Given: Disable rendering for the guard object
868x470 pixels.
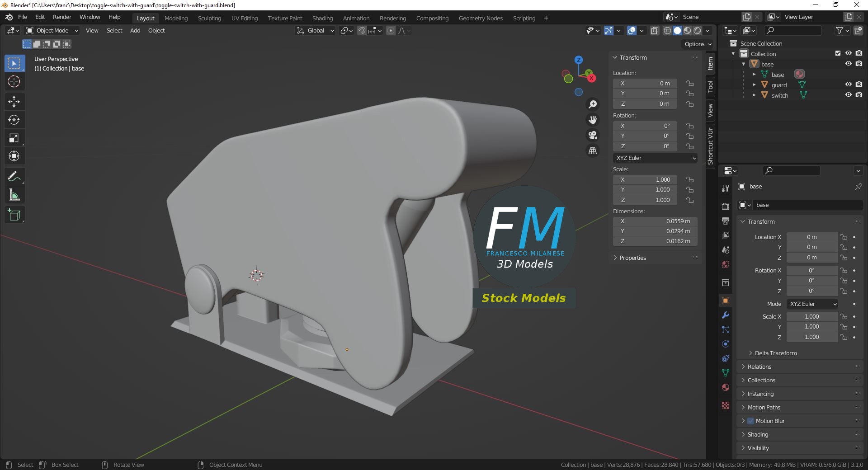Looking at the screenshot, I should (x=859, y=85).
